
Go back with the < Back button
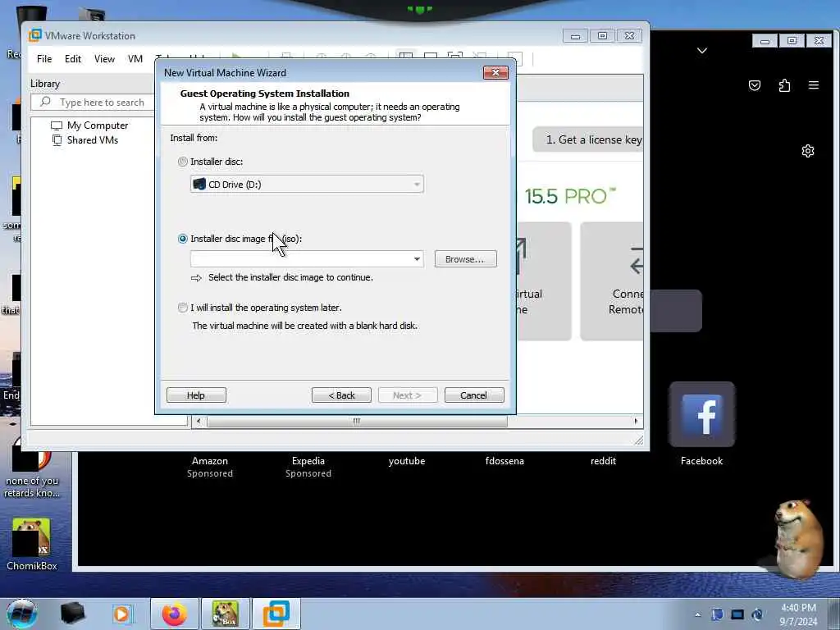click(341, 395)
